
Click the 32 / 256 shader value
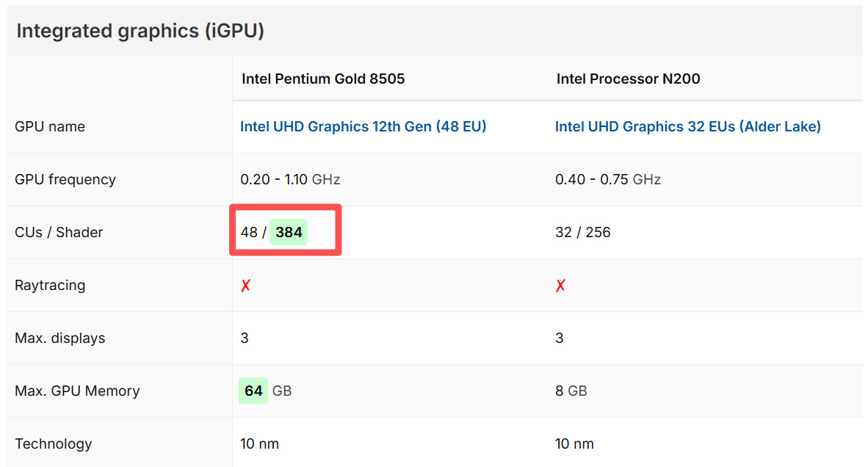coord(582,232)
